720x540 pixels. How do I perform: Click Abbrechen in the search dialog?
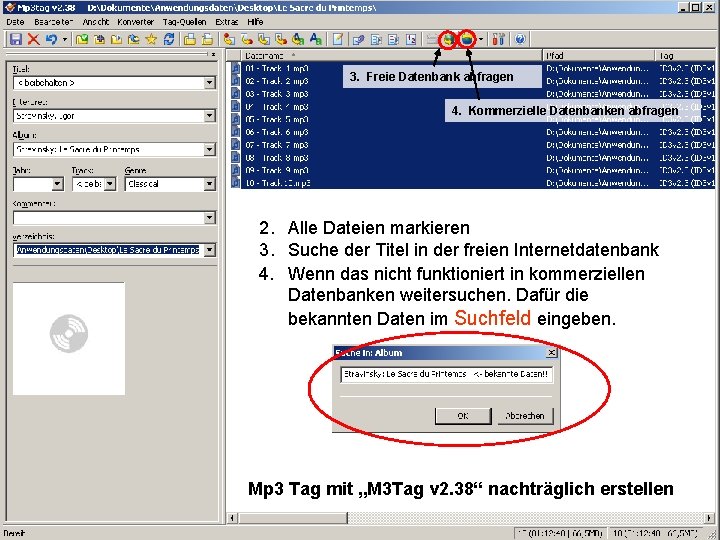click(x=525, y=416)
